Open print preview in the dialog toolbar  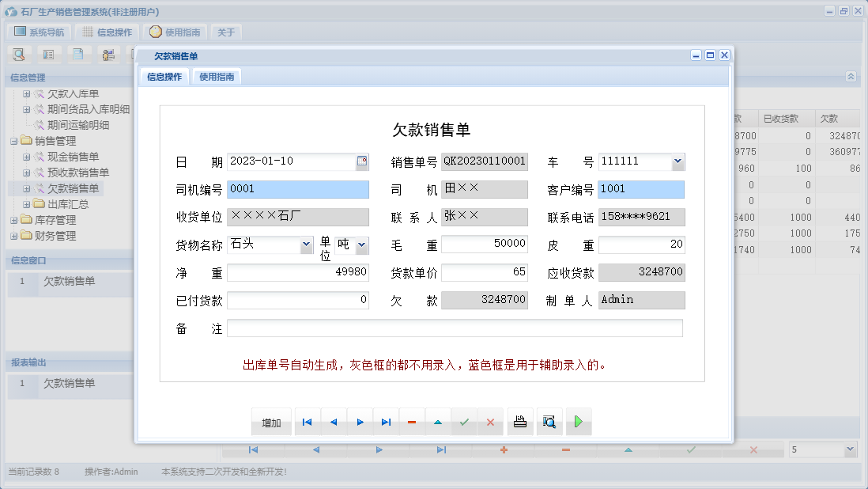tap(549, 422)
